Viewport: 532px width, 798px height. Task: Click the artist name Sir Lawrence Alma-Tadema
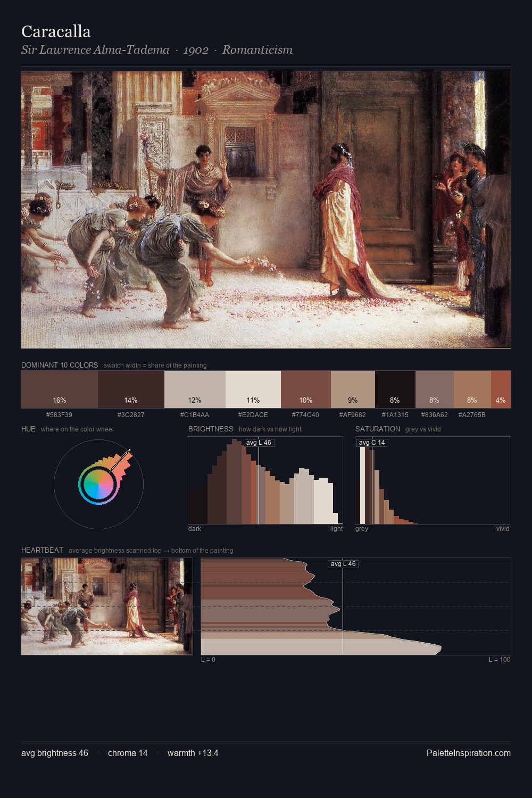point(95,50)
